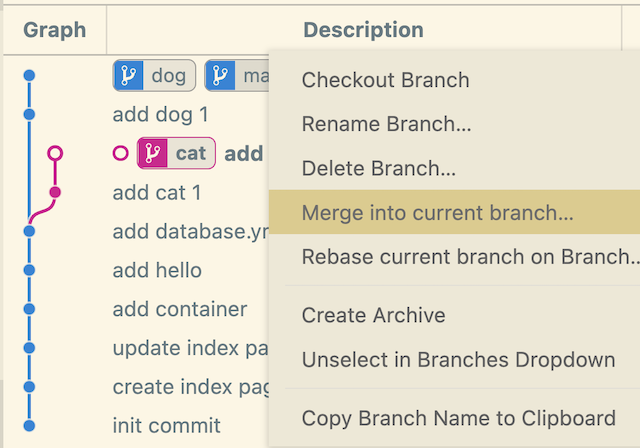
Task: Click the Graph column header
Action: 54,30
